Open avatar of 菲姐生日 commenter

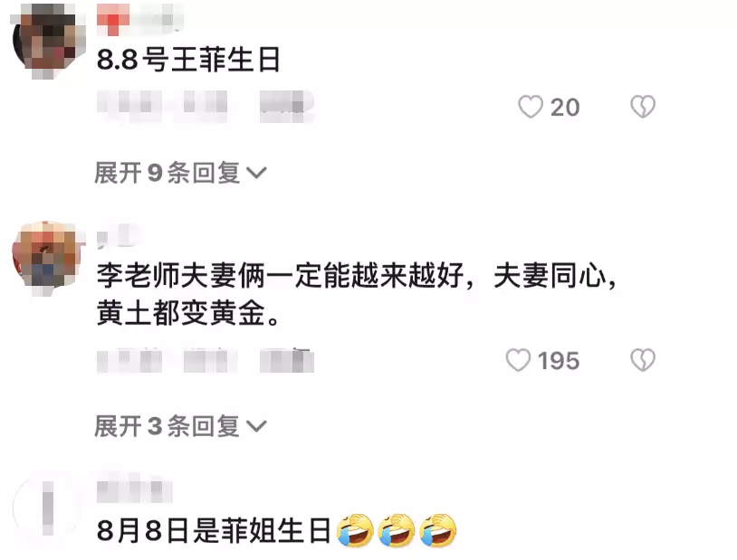(47, 508)
